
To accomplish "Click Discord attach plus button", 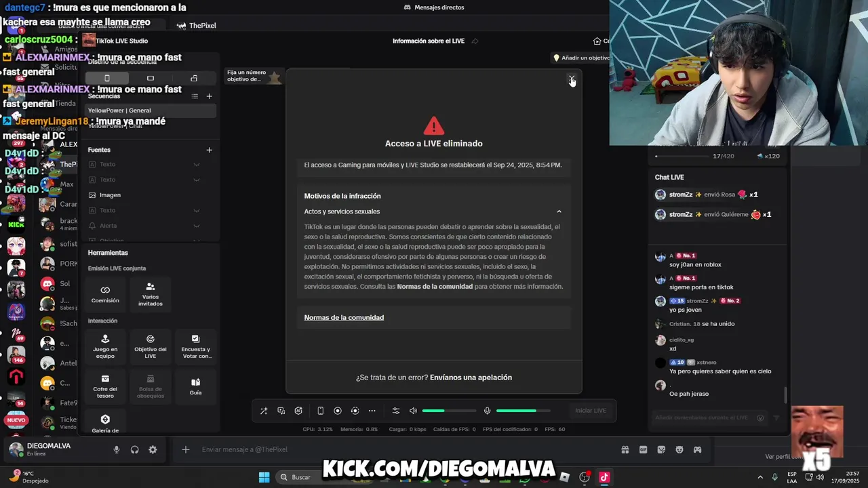I will [185, 449].
